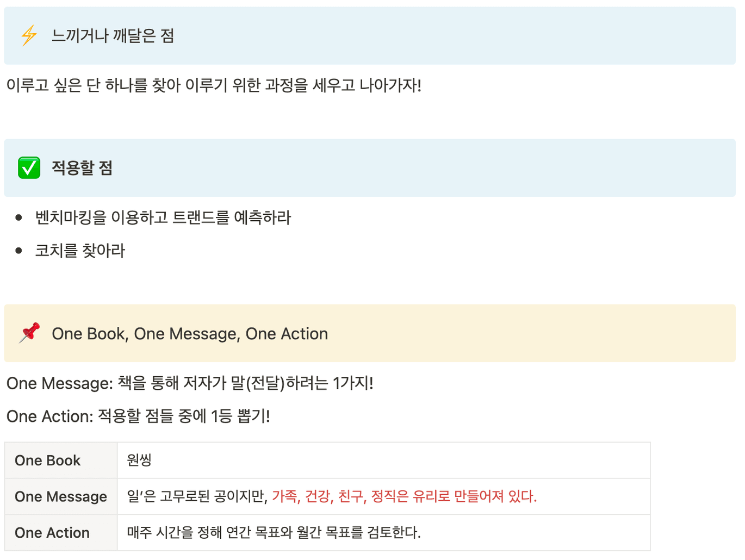Screen dimensions: 745x560
Task: Click 'One Book, One Message, One Action' heading
Action: coord(190,333)
